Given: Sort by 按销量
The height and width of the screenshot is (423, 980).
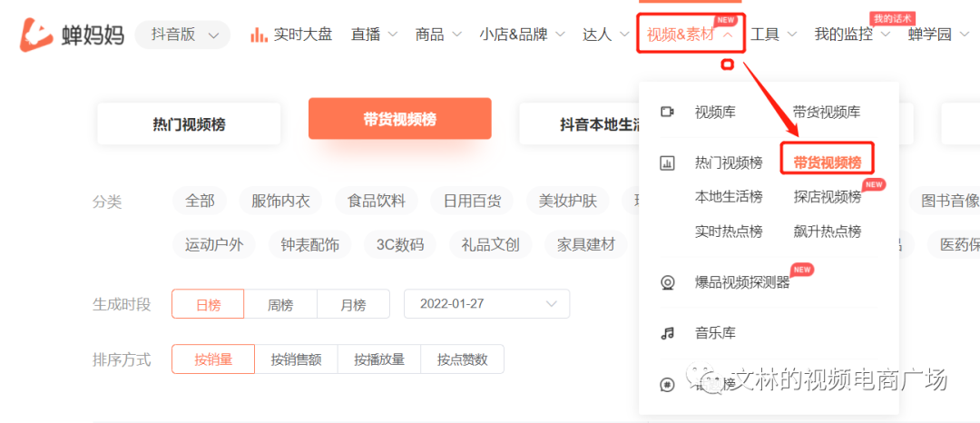Looking at the screenshot, I should (213, 359).
